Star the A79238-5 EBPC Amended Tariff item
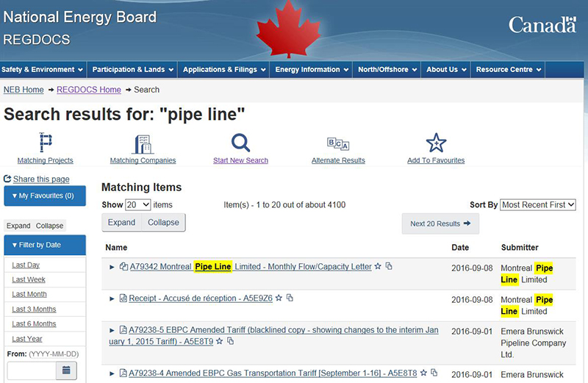The image size is (588, 383). click(219, 341)
